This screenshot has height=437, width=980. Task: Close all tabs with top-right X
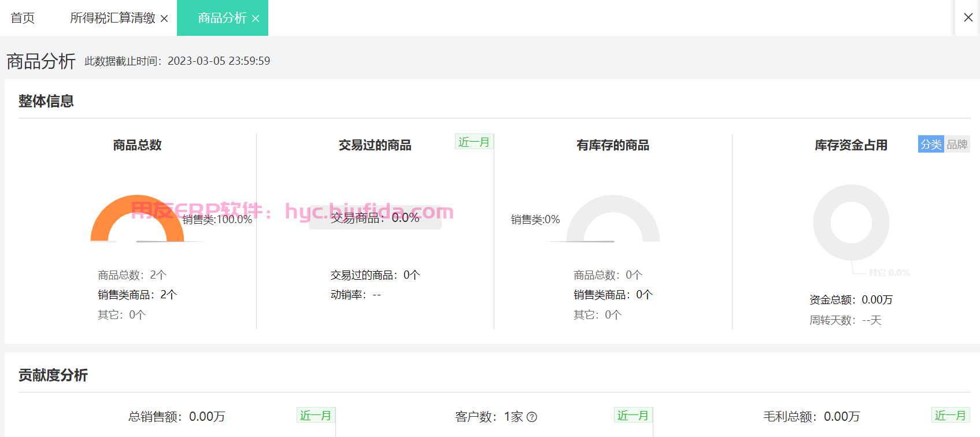coord(968,17)
